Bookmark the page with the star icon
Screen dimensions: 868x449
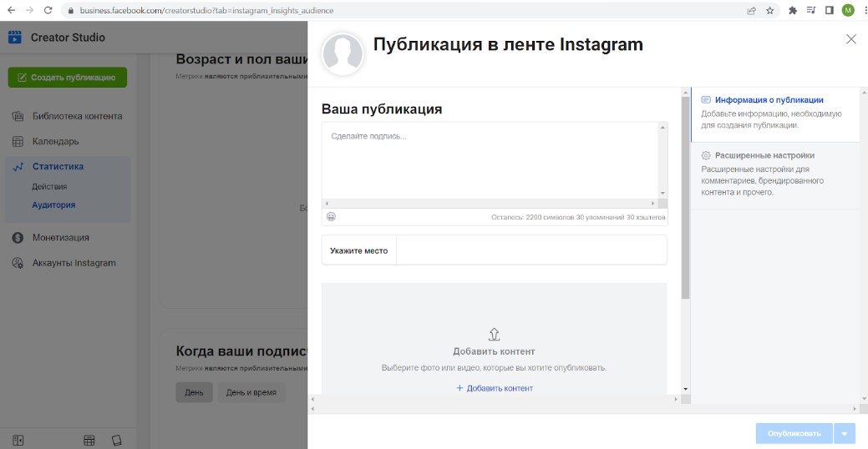769,10
